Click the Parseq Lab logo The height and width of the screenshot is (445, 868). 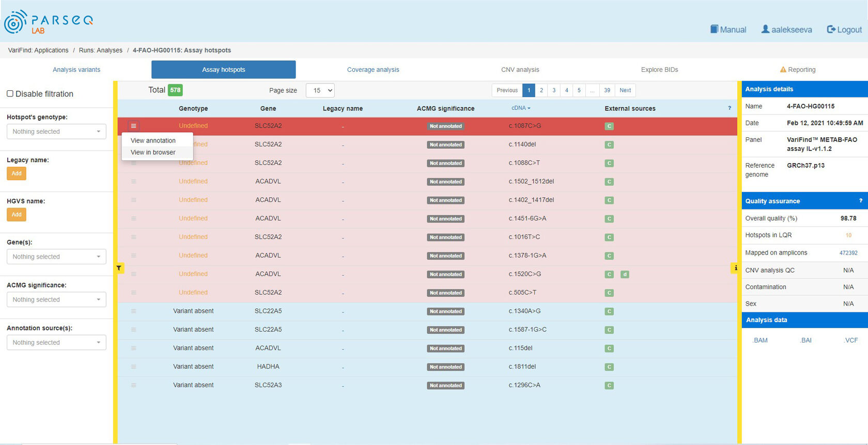click(x=49, y=23)
